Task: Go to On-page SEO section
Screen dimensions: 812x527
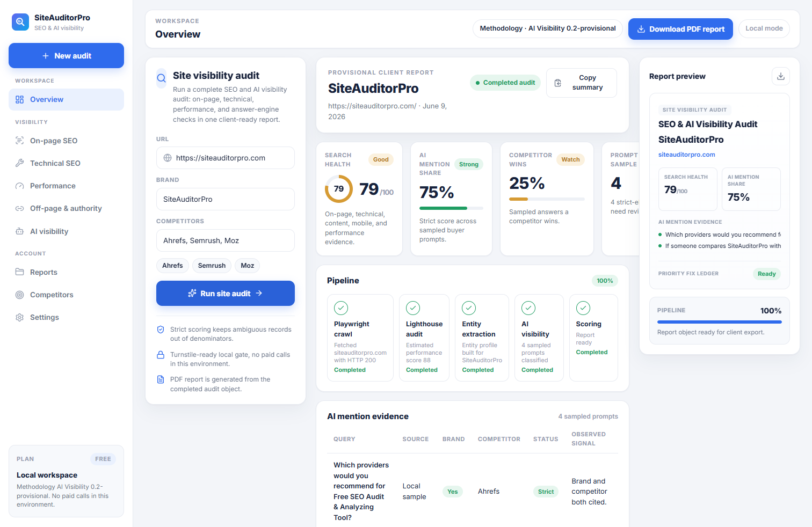Action: 66,141
